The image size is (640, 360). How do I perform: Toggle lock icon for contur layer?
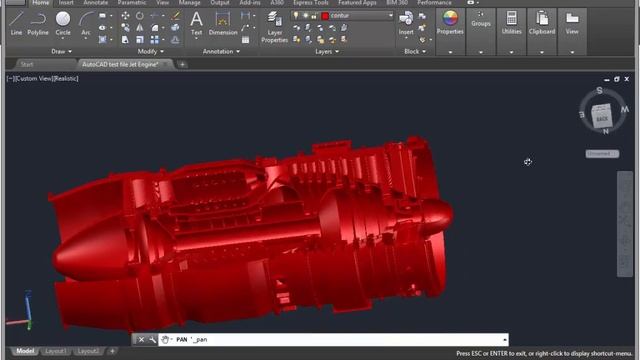313,16
